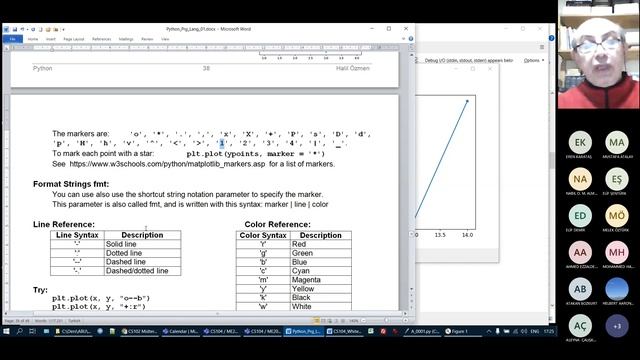Click the 'Color Syntax' table header

click(263, 236)
